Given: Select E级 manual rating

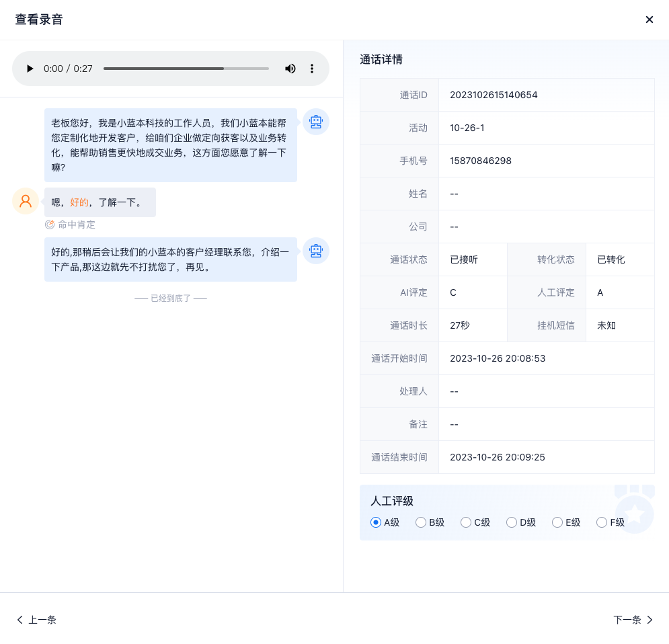Looking at the screenshot, I should (x=557, y=522).
